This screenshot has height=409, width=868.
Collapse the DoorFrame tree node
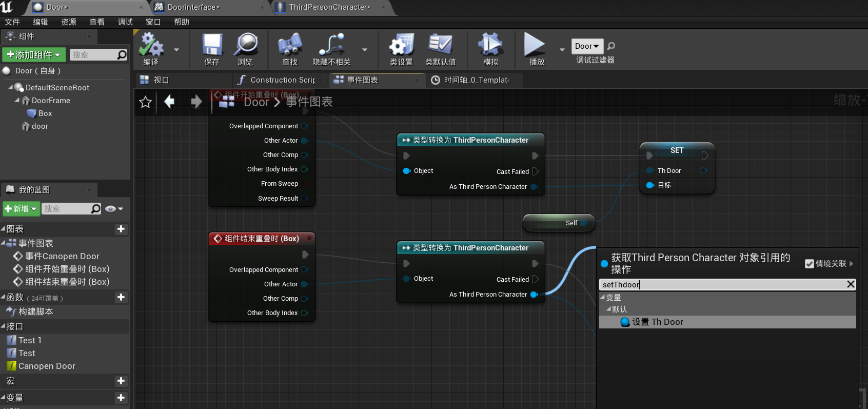(x=17, y=101)
